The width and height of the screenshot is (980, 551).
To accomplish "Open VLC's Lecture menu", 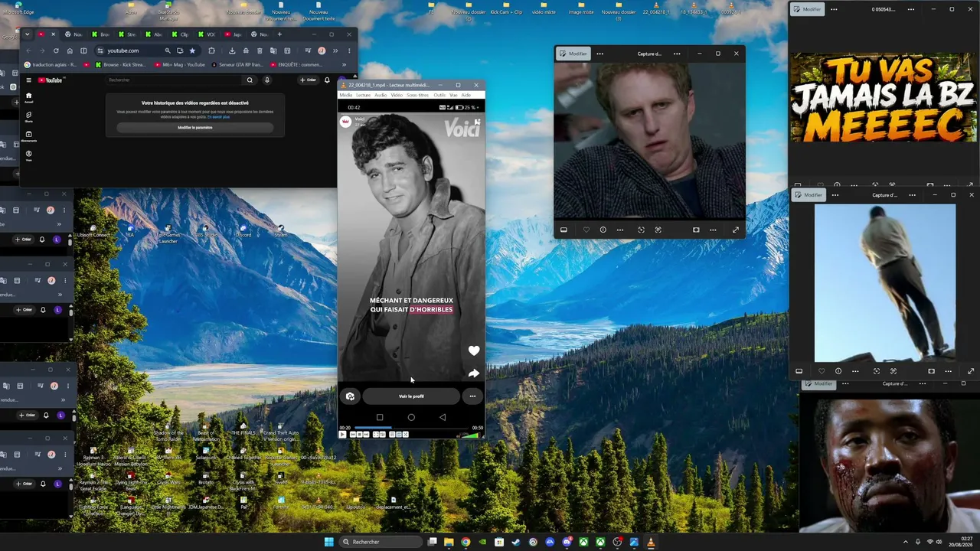I will (364, 95).
